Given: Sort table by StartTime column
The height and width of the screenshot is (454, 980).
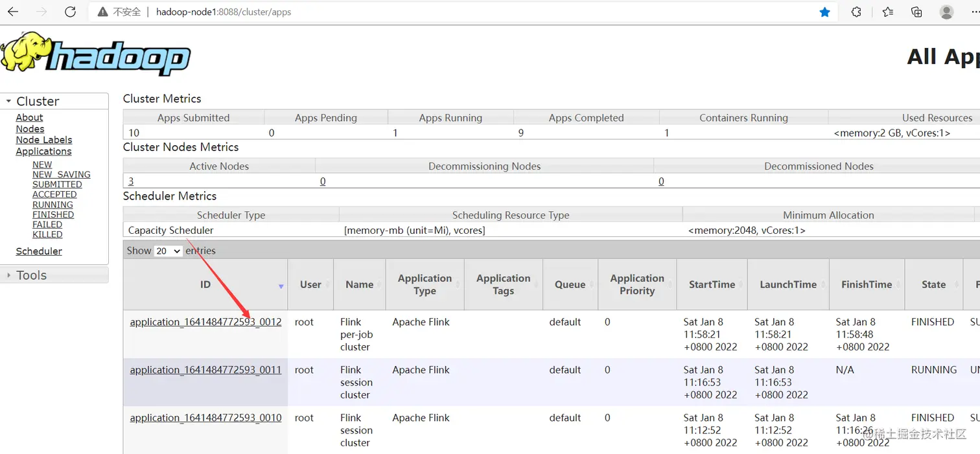Looking at the screenshot, I should tap(712, 284).
